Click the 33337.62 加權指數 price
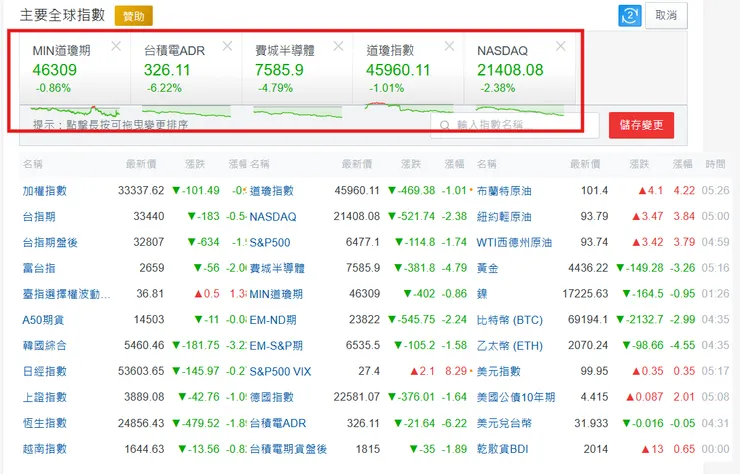The width and height of the screenshot is (740, 474). pos(141,191)
